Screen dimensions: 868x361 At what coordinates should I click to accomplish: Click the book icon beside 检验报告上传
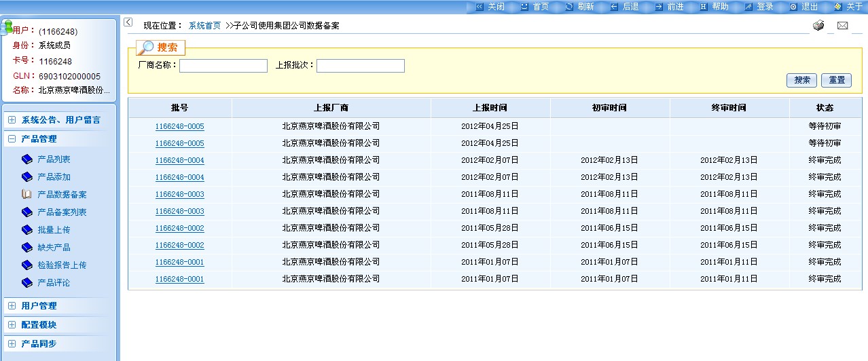tap(27, 265)
